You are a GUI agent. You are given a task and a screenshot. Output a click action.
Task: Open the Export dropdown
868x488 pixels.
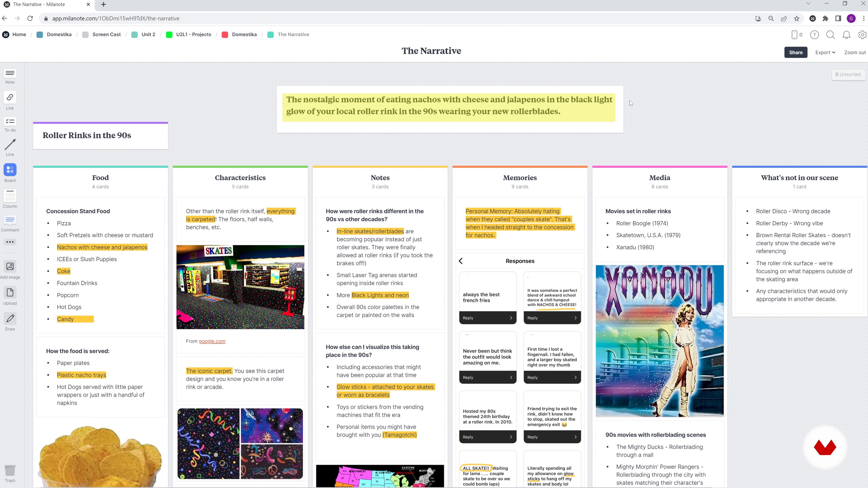[825, 52]
